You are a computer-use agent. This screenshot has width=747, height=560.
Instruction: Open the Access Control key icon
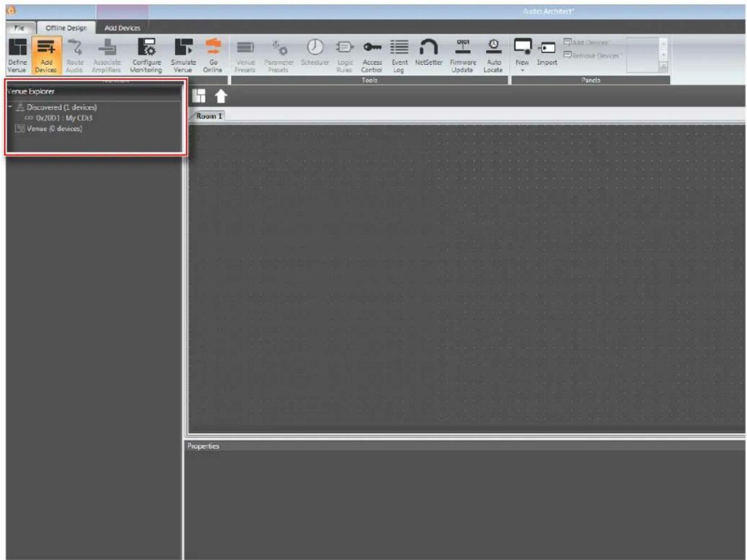coord(372,55)
